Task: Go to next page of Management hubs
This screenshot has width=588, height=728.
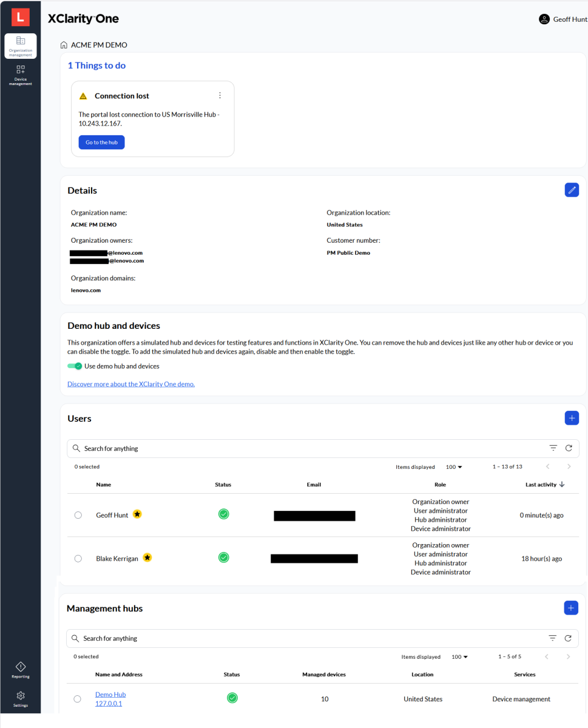Action: click(568, 656)
